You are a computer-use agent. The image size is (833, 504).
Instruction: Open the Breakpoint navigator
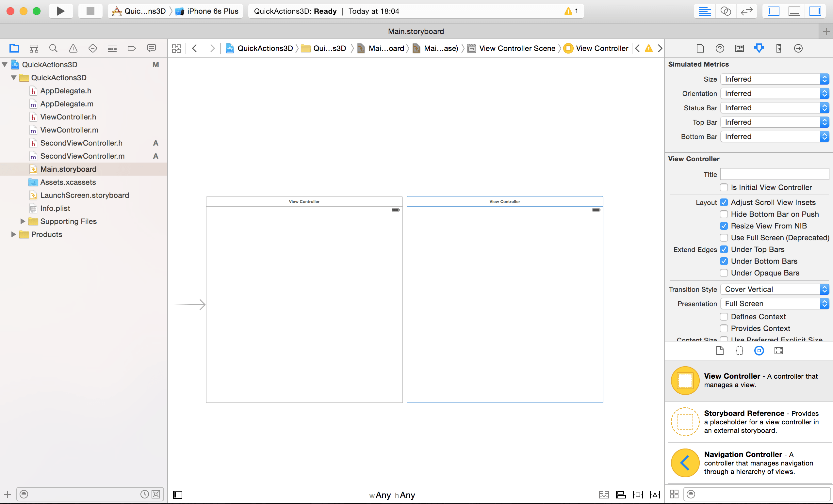[132, 48]
